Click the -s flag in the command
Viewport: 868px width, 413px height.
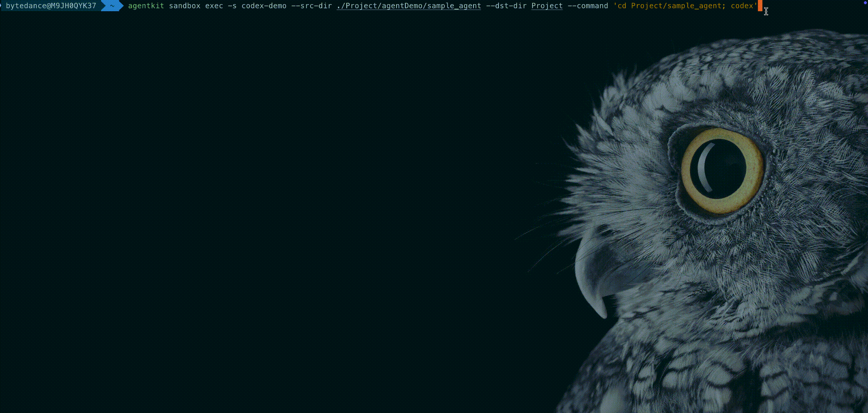232,6
